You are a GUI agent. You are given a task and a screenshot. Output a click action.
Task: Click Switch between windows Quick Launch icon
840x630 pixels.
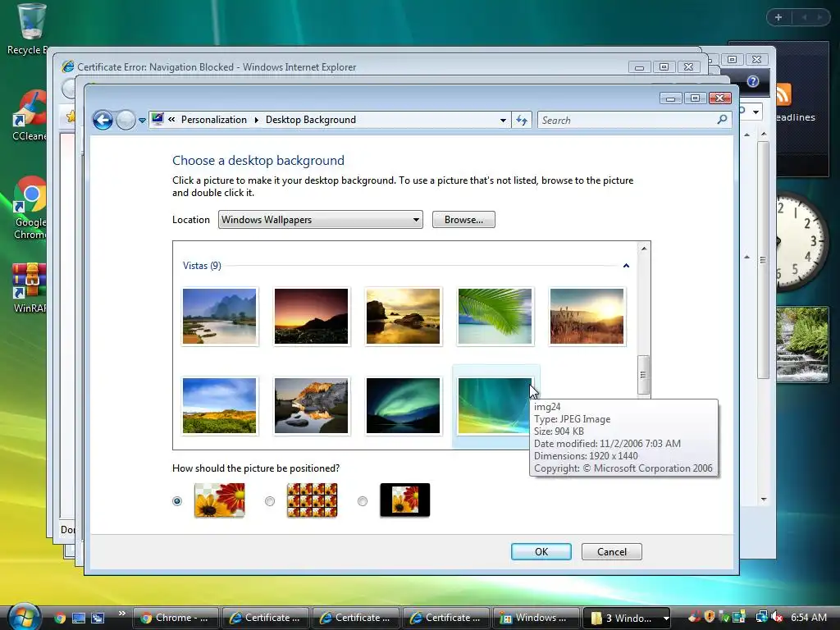(x=98, y=619)
